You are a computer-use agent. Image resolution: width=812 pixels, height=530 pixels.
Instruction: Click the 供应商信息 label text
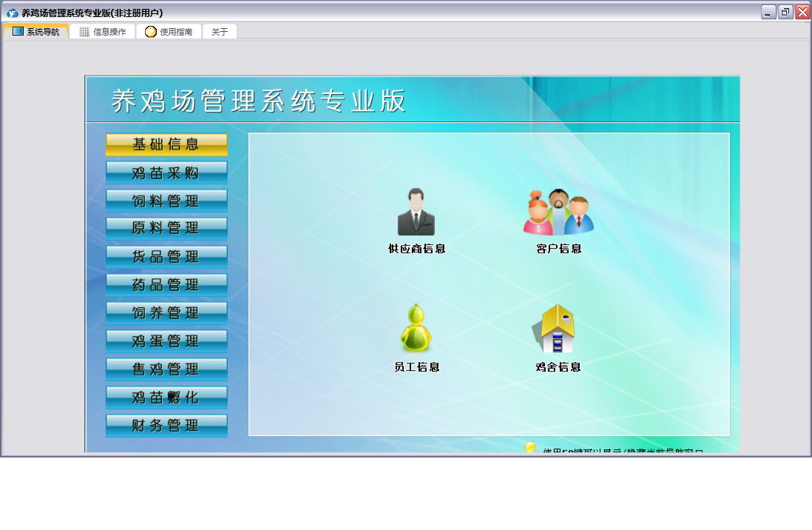416,249
